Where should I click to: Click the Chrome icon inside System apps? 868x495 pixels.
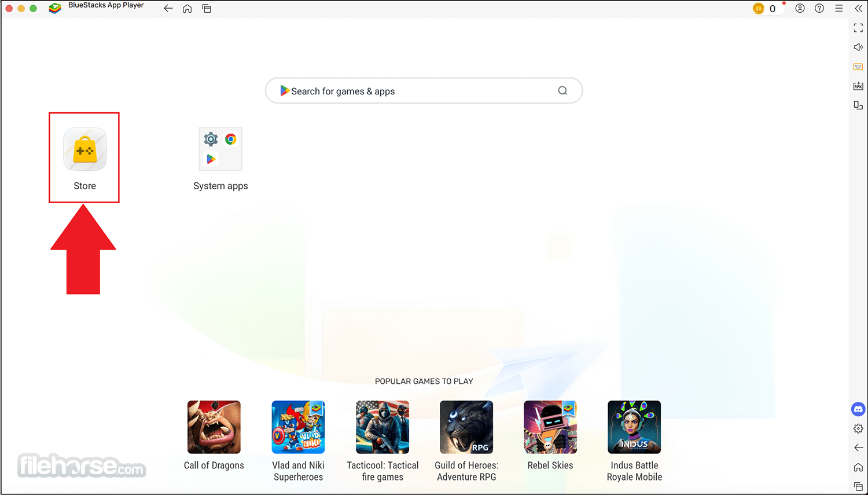[231, 139]
